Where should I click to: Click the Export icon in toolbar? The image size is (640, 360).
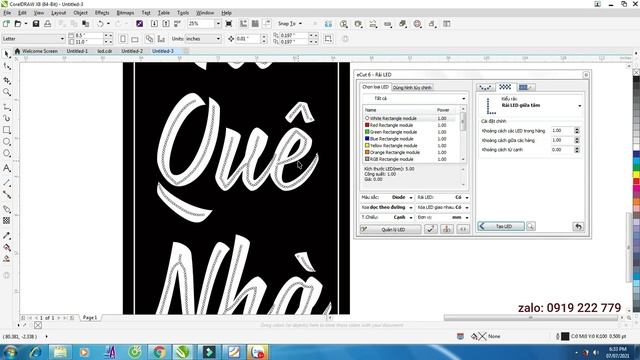166,24
